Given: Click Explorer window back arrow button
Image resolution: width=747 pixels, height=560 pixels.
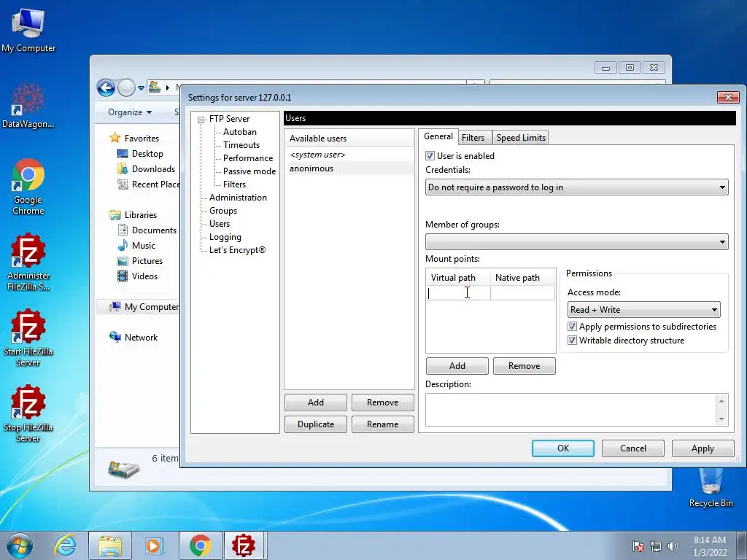Looking at the screenshot, I should point(106,87).
